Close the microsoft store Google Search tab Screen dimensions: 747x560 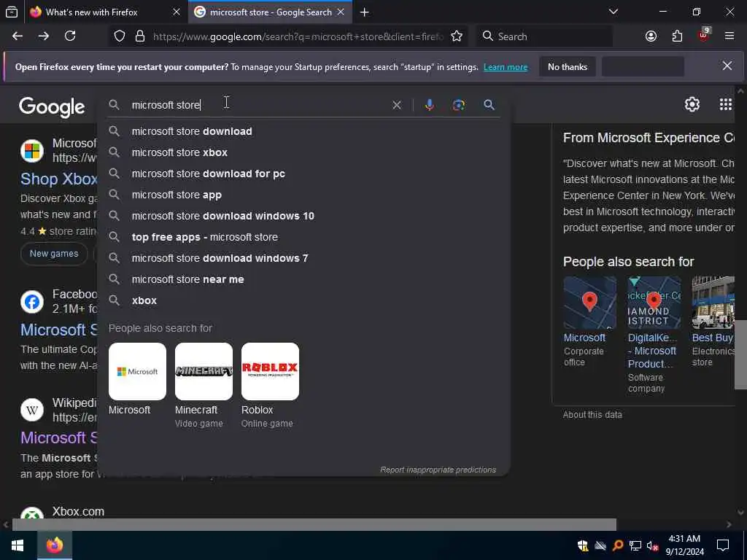(341, 12)
